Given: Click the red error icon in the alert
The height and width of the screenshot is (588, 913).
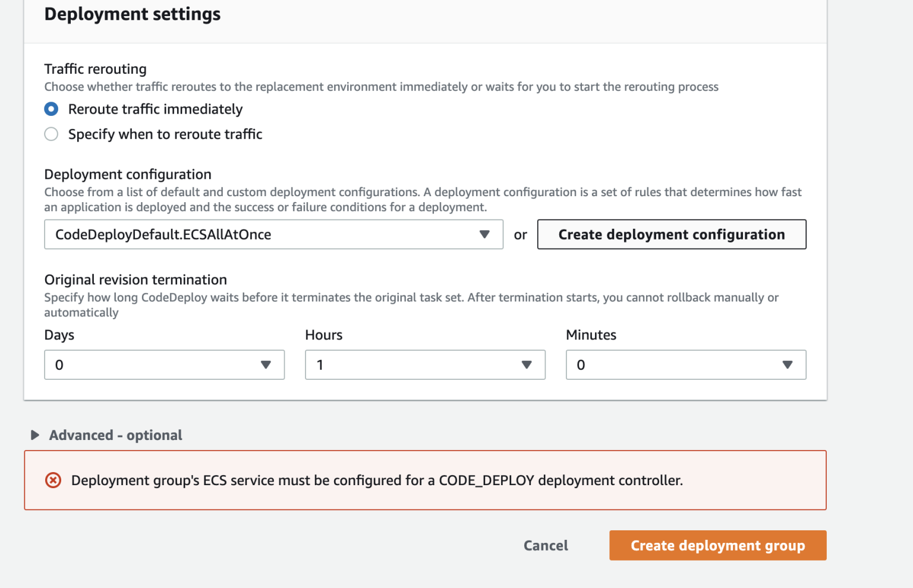Looking at the screenshot, I should tap(53, 480).
